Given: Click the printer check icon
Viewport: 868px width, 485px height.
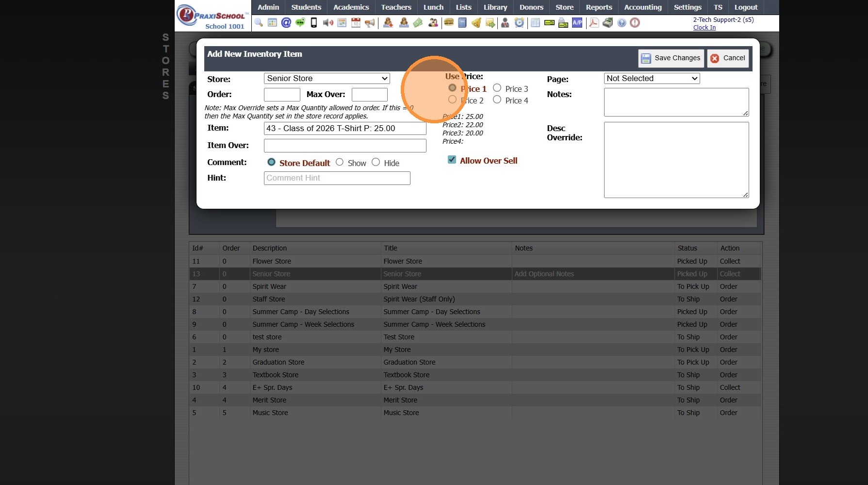Looking at the screenshot, I should [563, 23].
